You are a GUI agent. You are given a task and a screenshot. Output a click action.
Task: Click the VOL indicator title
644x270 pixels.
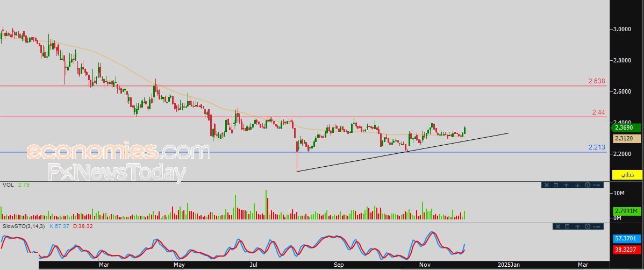8,186
